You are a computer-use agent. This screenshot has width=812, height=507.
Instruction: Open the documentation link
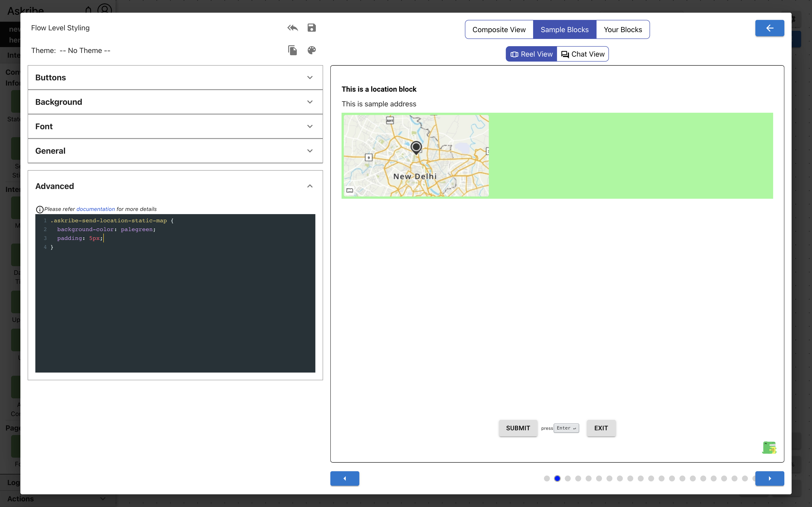[x=95, y=209]
